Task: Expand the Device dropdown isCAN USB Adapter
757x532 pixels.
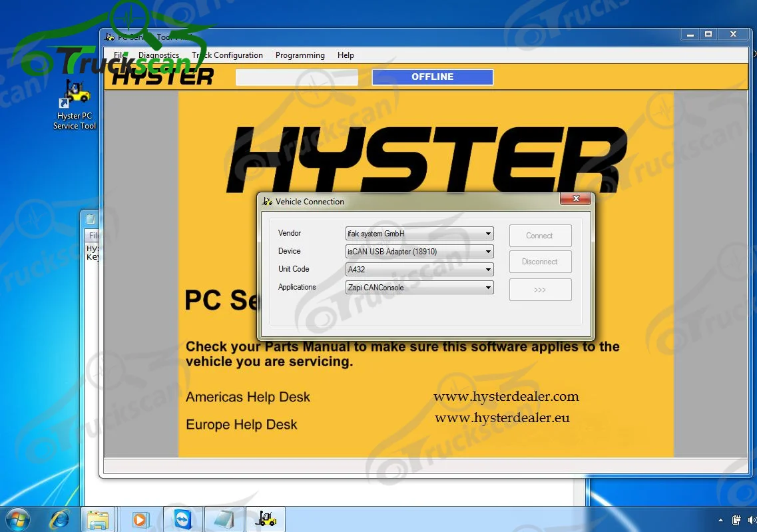Action: click(488, 252)
